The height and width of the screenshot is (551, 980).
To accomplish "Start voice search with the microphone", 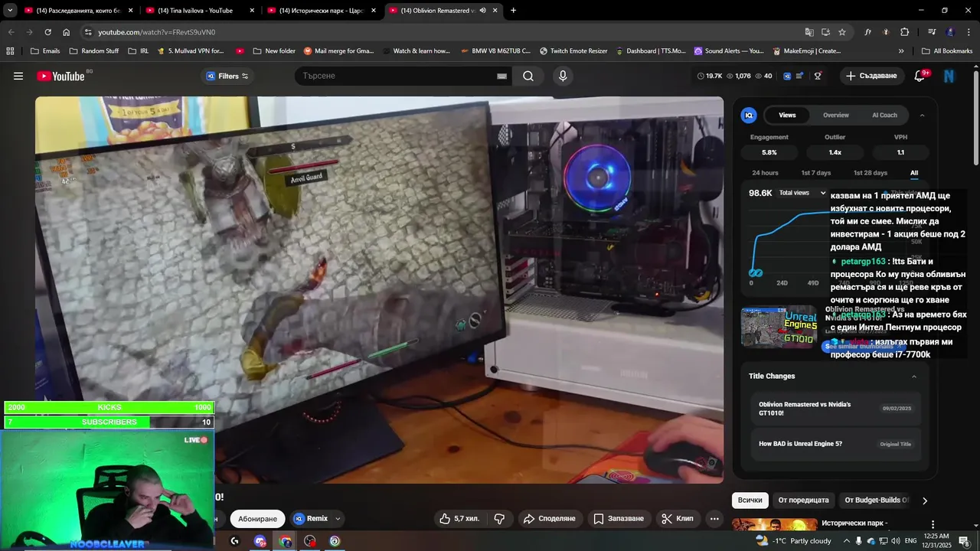I will (563, 76).
